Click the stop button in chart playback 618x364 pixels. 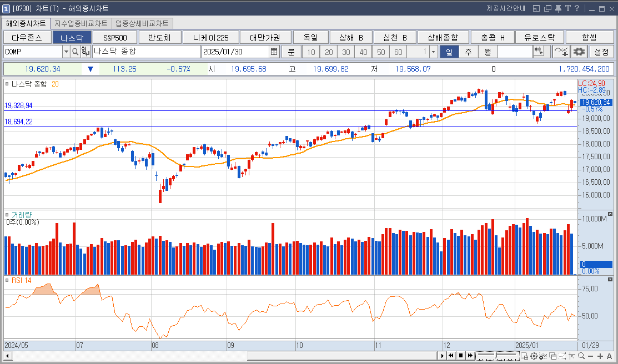(x=461, y=356)
